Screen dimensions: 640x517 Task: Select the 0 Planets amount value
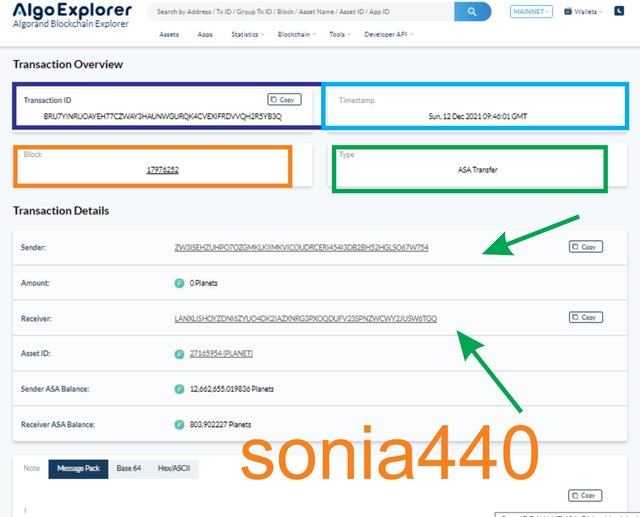click(x=203, y=283)
